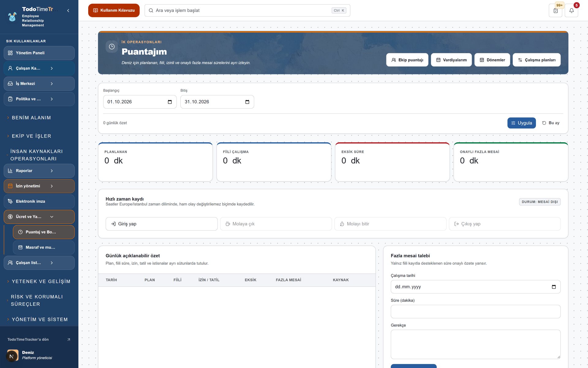Click the Giriş yap button
This screenshot has width=588, height=368.
(x=161, y=224)
